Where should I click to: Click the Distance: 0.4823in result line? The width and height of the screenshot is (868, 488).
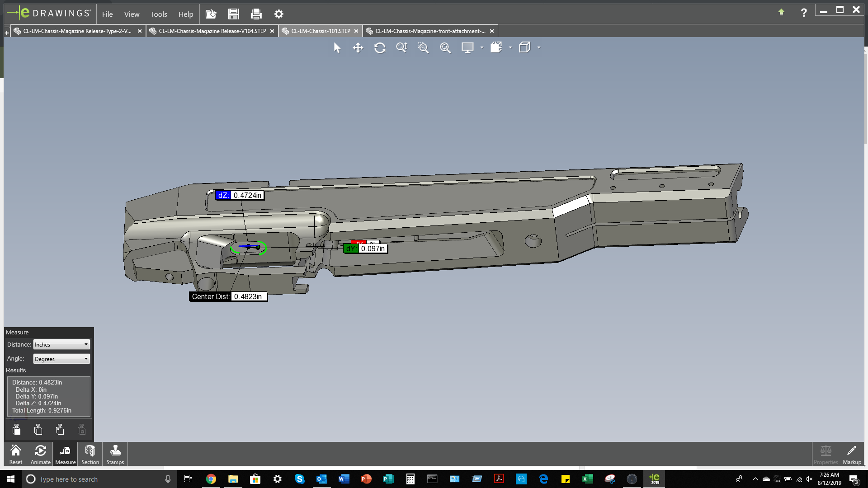[37, 382]
